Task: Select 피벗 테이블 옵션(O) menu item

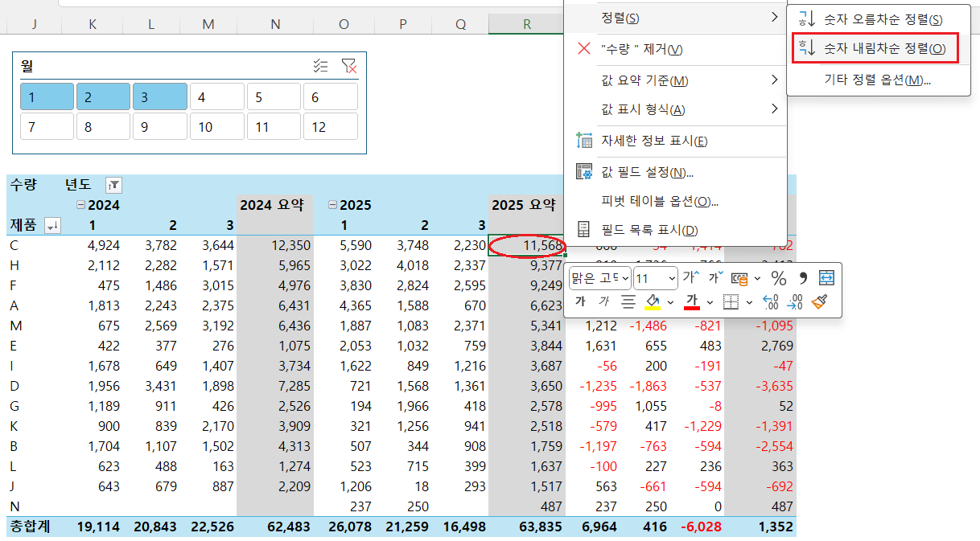Action: (x=675, y=201)
